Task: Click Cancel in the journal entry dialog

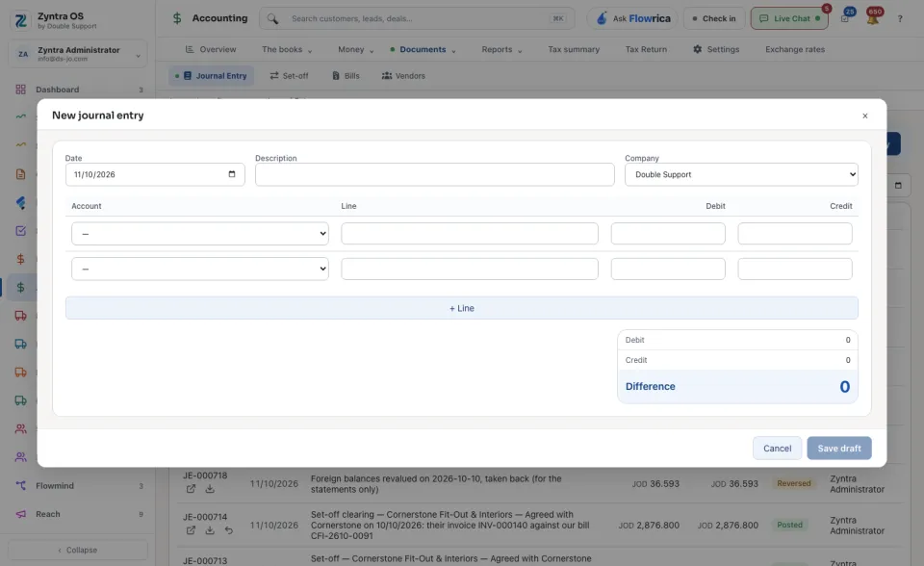Action: (x=778, y=449)
